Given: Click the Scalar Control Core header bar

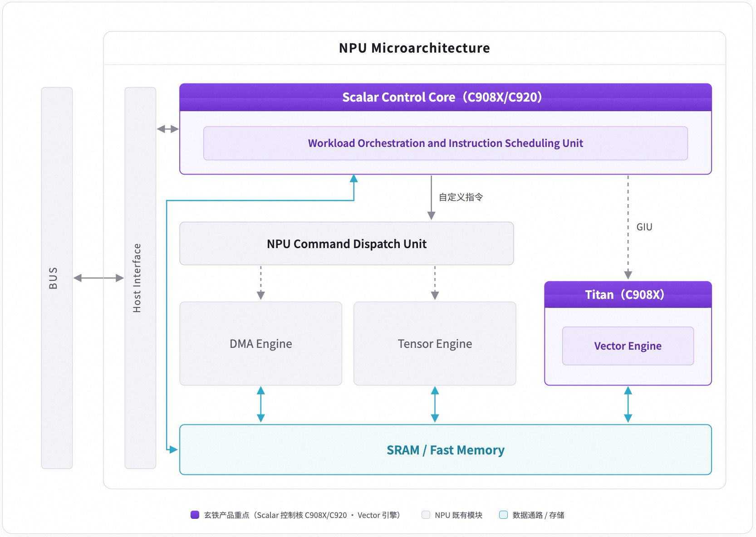Looking at the screenshot, I should click(x=445, y=97).
